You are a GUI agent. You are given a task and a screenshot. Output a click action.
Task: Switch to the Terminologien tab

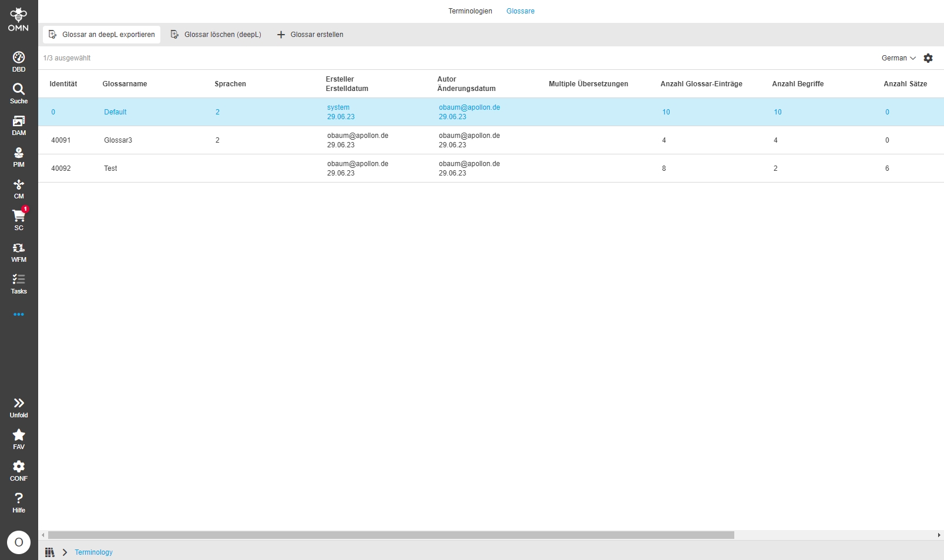tap(470, 11)
